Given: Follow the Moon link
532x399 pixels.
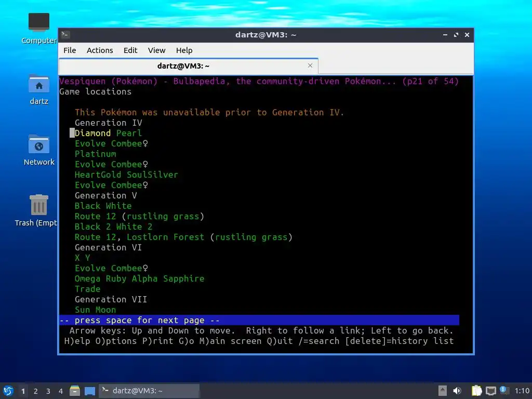Looking at the screenshot, I should [105, 310].
